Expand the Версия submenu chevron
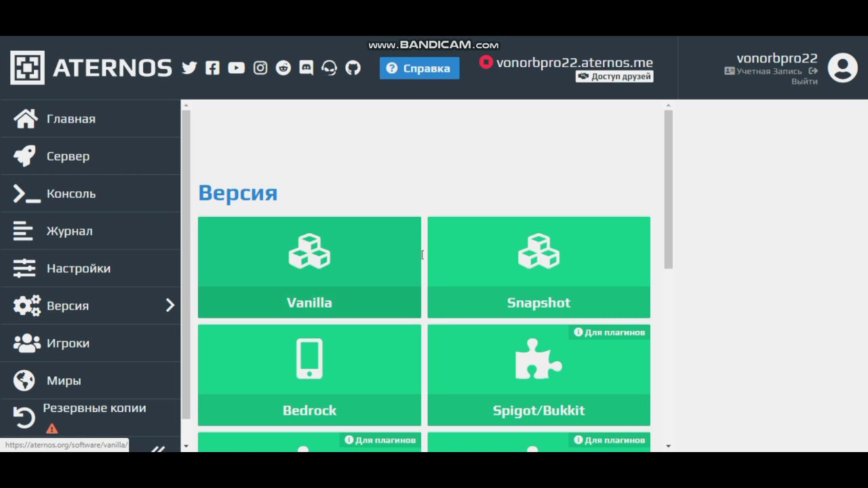 point(170,306)
